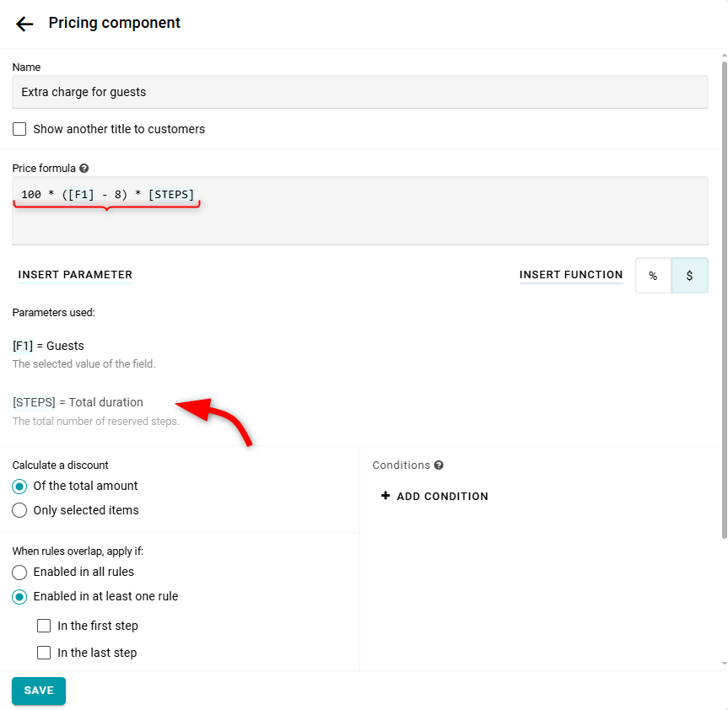Click the vertical scrollbar on the right
The height and width of the screenshot is (710, 728).
[x=724, y=295]
